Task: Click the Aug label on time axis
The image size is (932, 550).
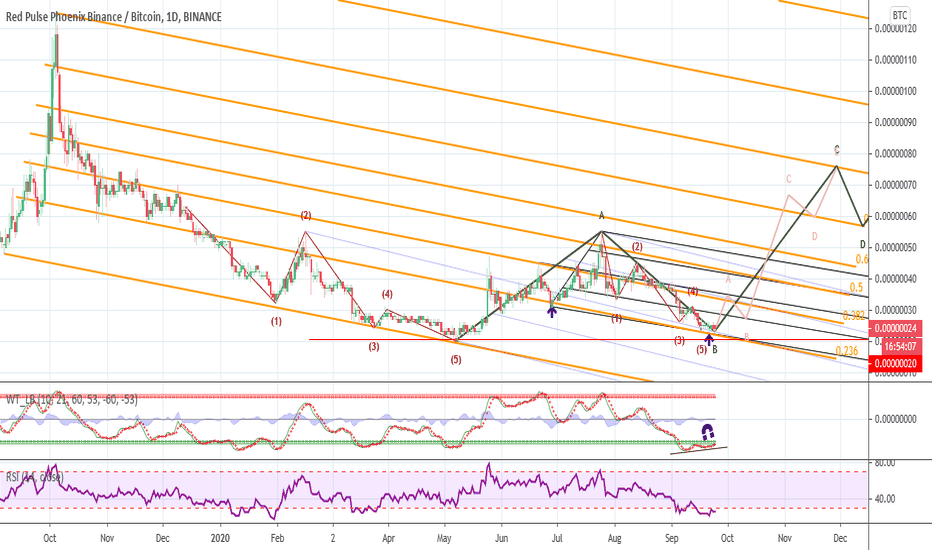Action: point(614,539)
